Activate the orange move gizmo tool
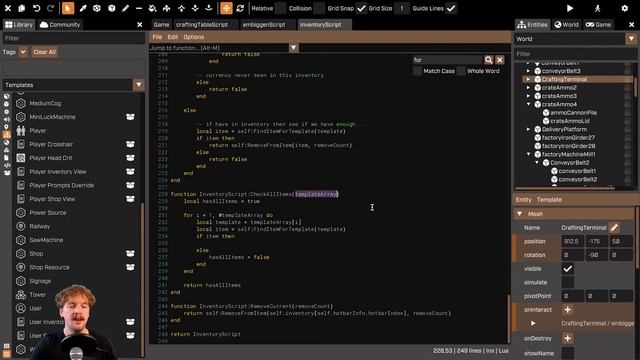640x360 pixels. pyautogui.click(x=226, y=8)
